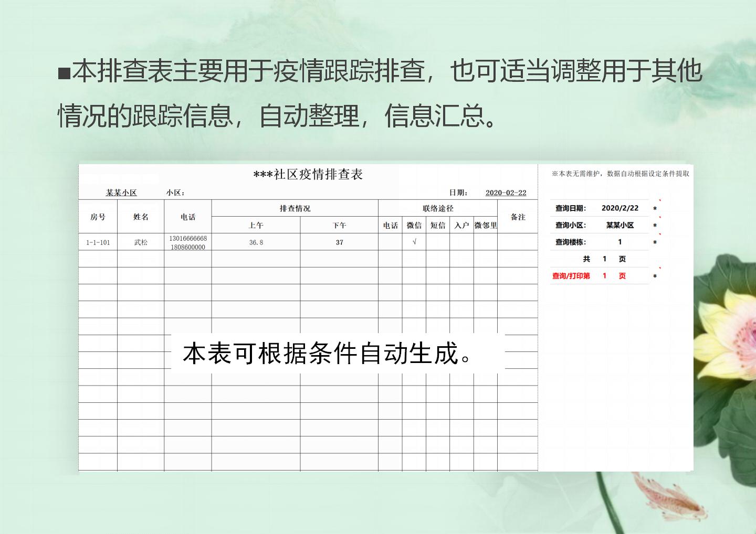Click the red 查询/打印第 label
Image resolution: width=756 pixels, height=534 pixels.
pos(571,275)
